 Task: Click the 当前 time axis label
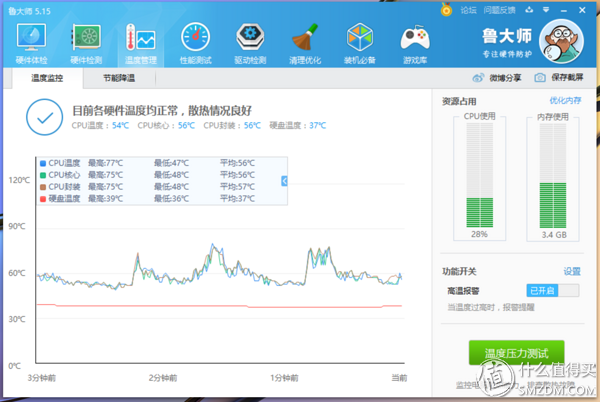pos(399,378)
